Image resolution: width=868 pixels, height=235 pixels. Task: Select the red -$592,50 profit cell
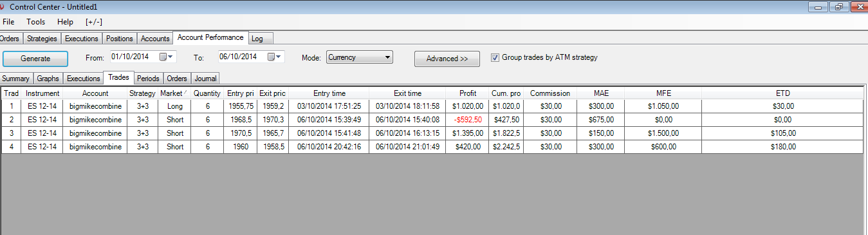point(468,120)
